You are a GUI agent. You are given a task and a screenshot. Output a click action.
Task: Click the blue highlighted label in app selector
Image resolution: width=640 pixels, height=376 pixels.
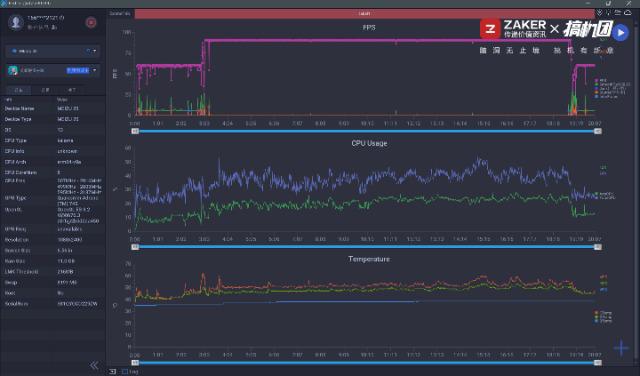[x=78, y=70]
